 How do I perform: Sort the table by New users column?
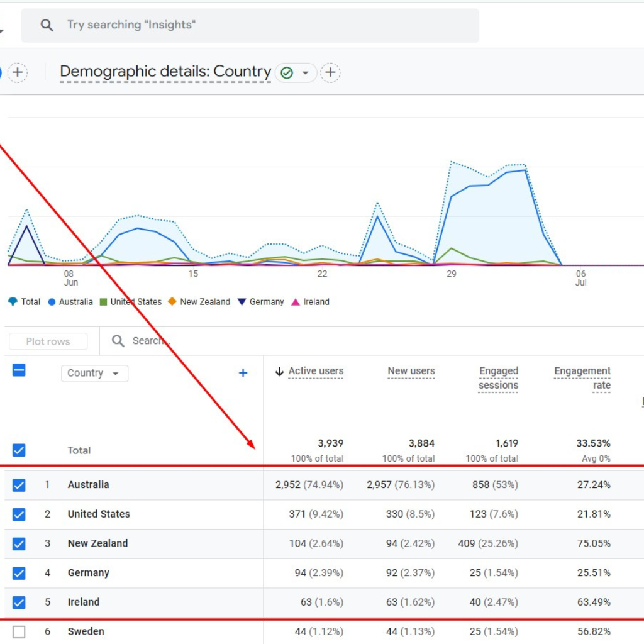pos(411,371)
